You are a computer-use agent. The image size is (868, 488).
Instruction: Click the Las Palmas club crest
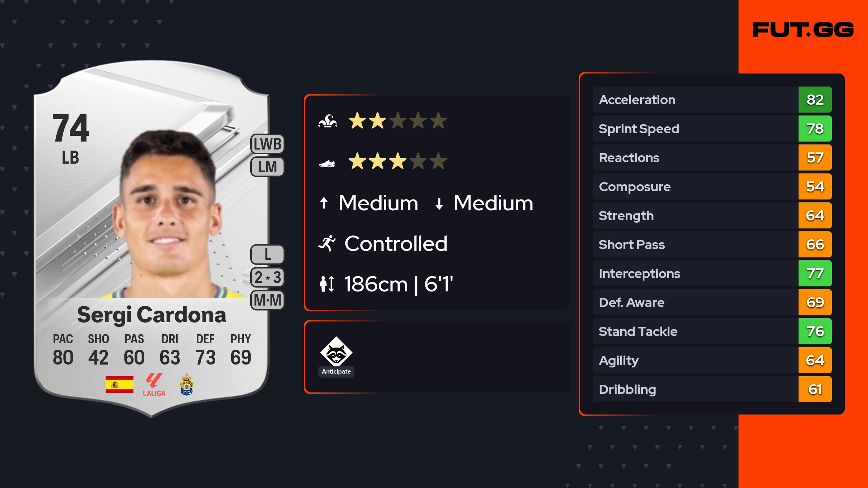coord(187,384)
